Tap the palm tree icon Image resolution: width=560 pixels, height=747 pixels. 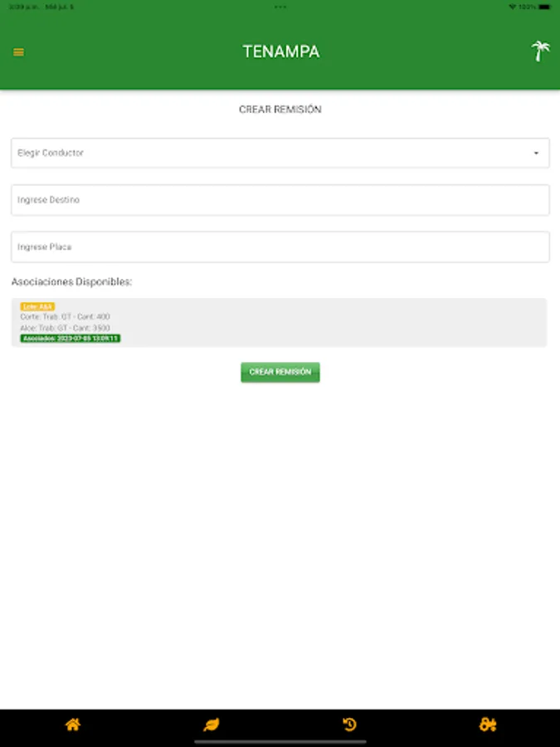[540, 51]
